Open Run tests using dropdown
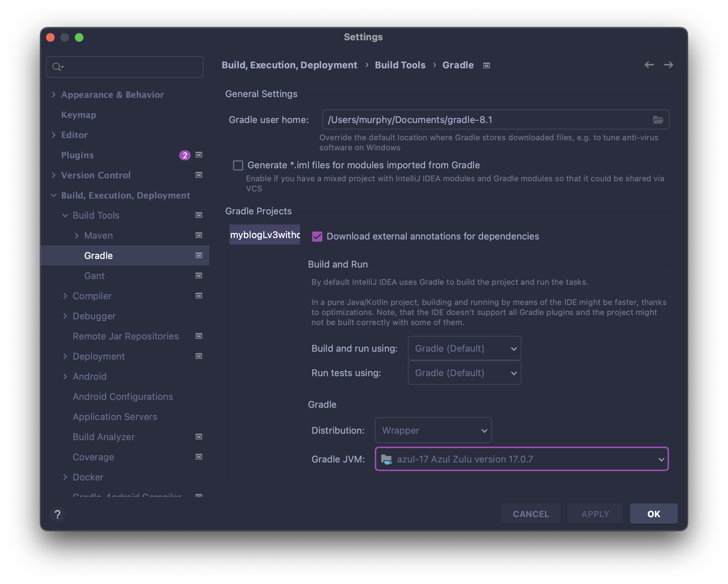 [464, 373]
